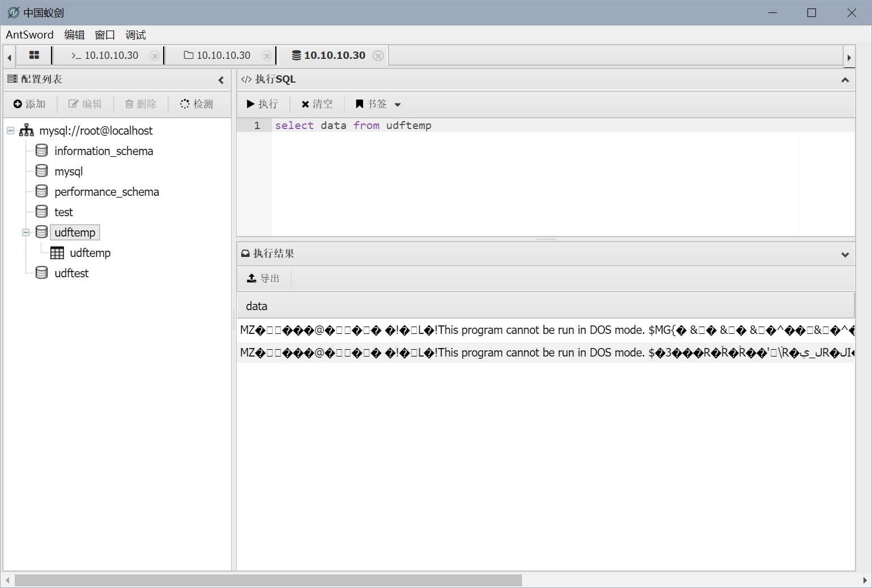Click the horizontal scrollbar at the bottom
Viewport: 872px width, 588px height.
click(x=268, y=580)
